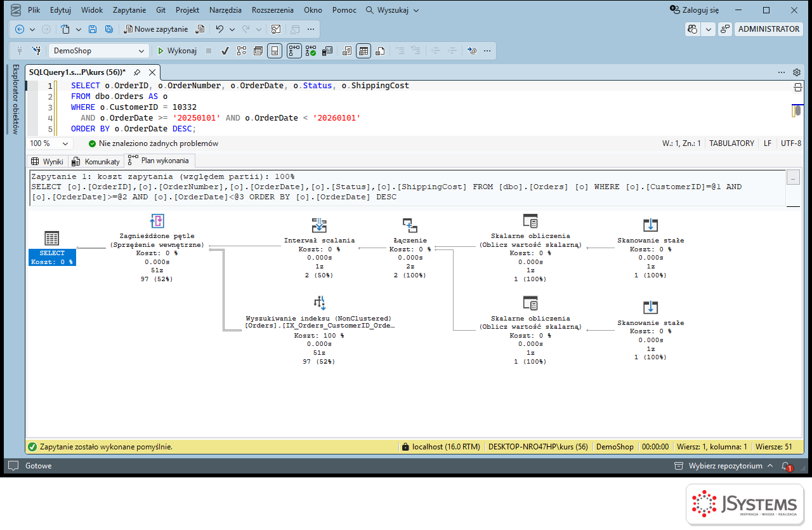Open the Copilot button dropdown arrow

(x=708, y=29)
